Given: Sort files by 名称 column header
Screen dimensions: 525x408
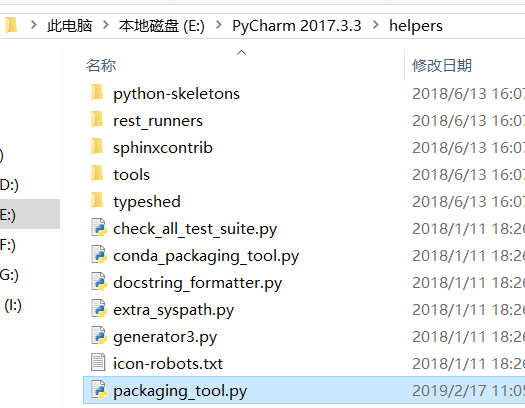Looking at the screenshot, I should pyautogui.click(x=101, y=66).
